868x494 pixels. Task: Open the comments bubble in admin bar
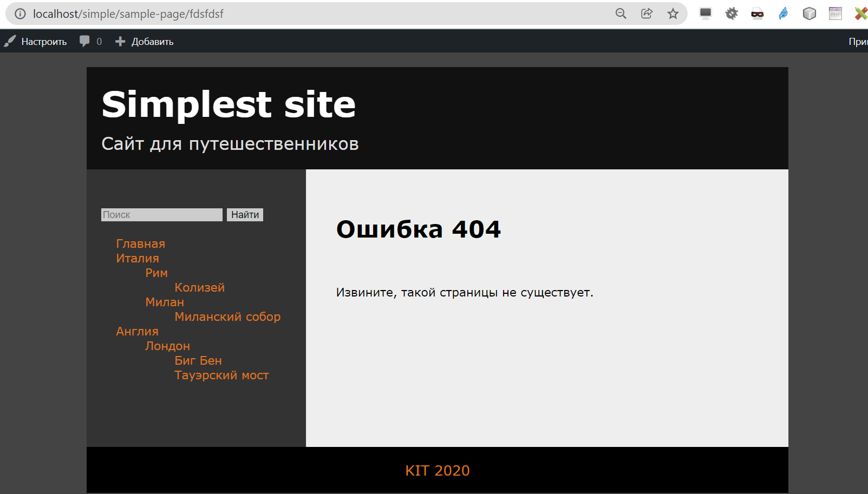90,42
